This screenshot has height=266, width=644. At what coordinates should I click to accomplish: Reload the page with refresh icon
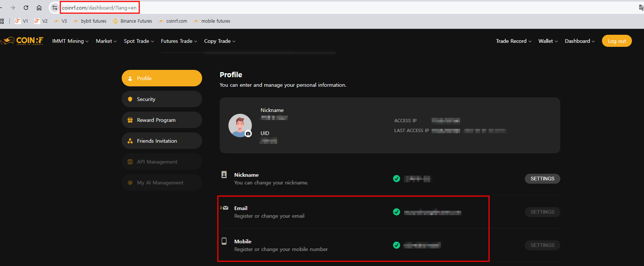(x=26, y=8)
